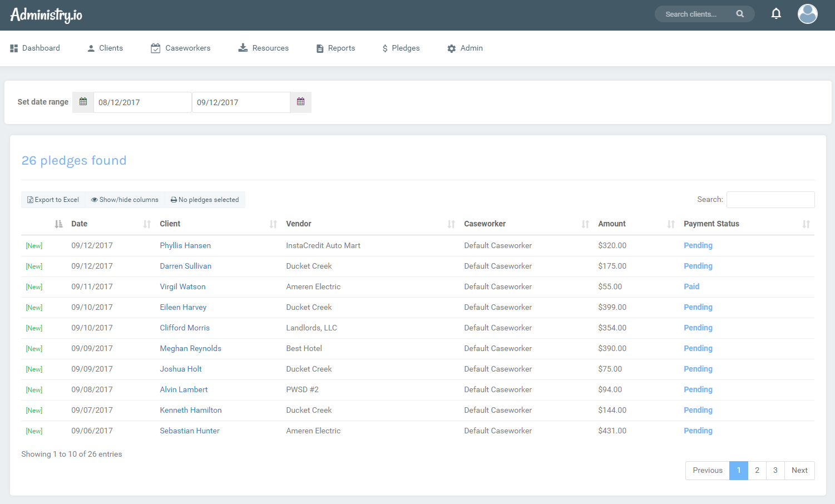835x504 pixels.
Task: Export pledges to Excel
Action: (53, 200)
